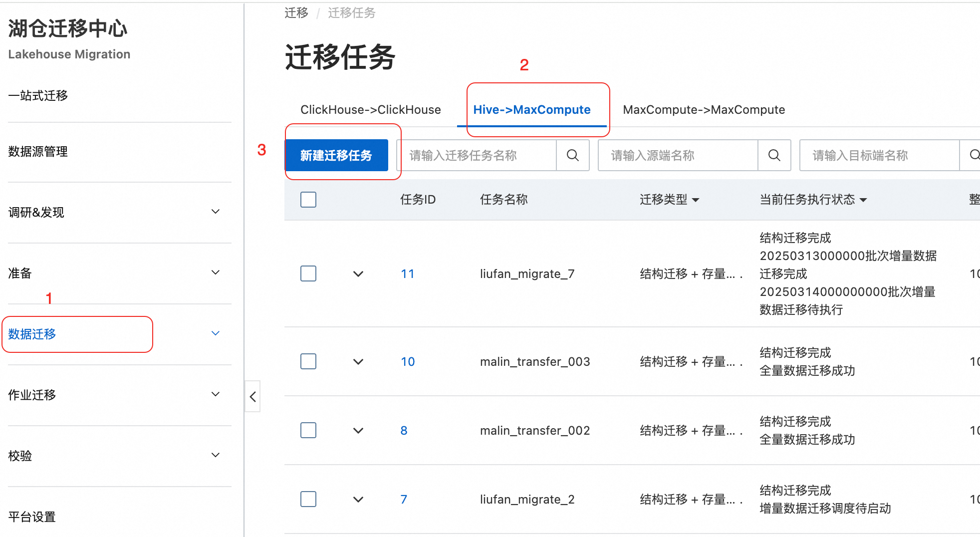Open 平台设置 in the sidebar
This screenshot has height=537, width=980.
(32, 517)
